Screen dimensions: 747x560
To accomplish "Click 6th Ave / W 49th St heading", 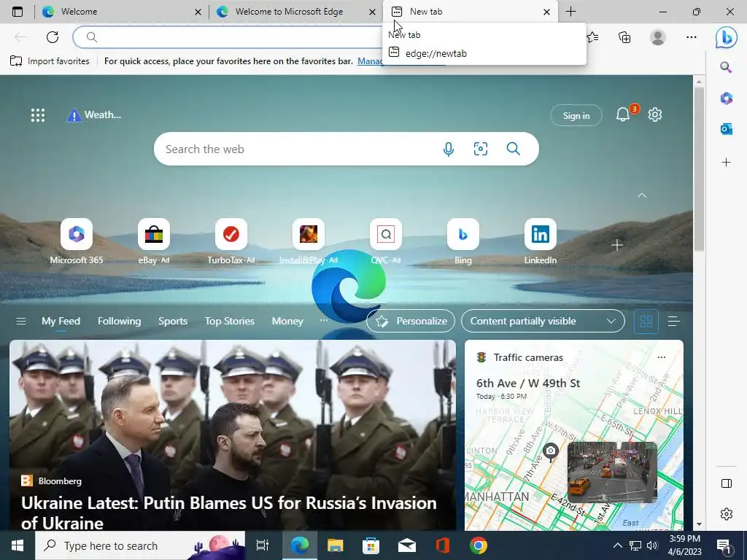I will [528, 384].
